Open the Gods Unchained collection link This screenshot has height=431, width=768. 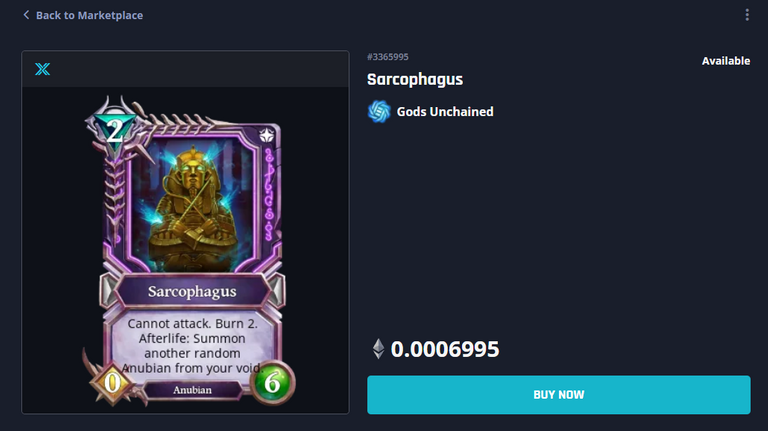(445, 112)
